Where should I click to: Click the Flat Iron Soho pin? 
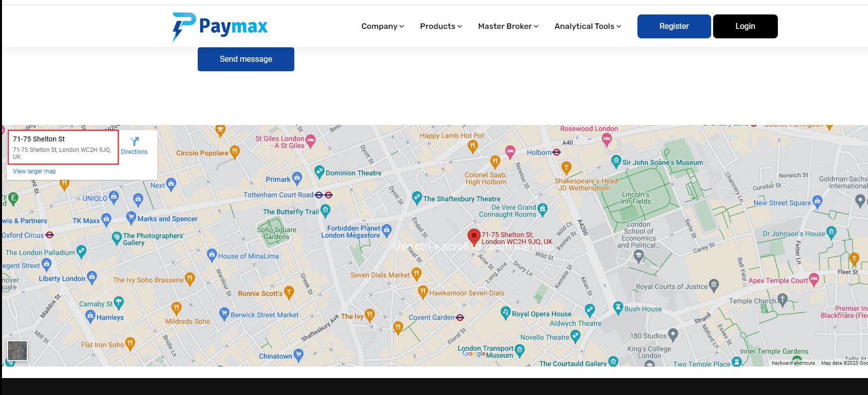[x=130, y=343]
